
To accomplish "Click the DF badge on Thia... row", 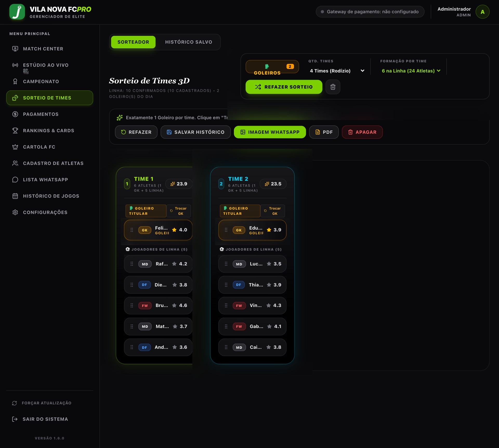I will point(239,285).
